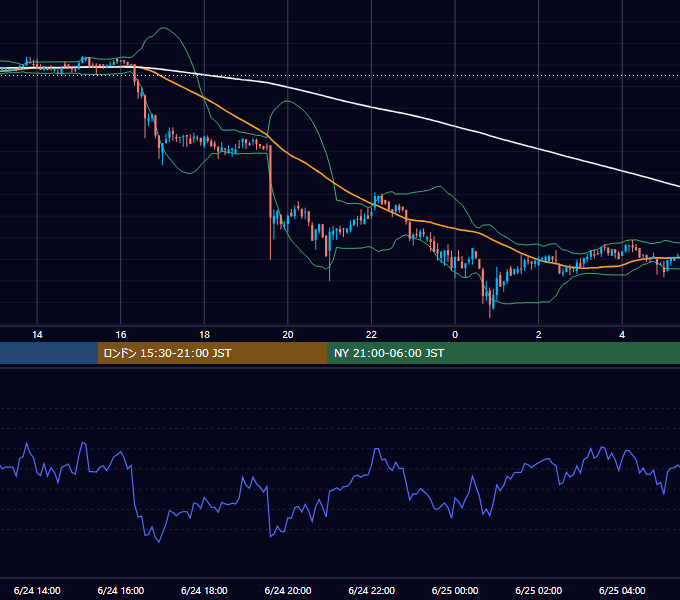The width and height of the screenshot is (680, 600).
Task: Click the 6/25 02:00 date label
Action: pyautogui.click(x=539, y=590)
